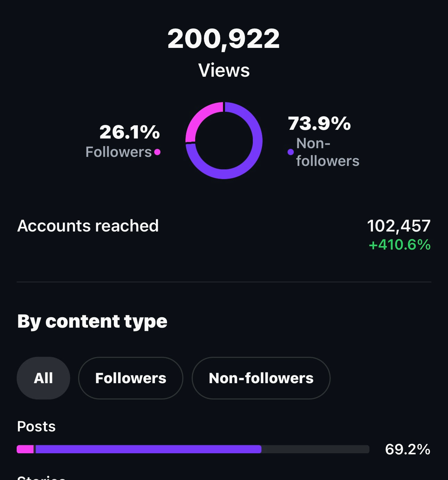Screen dimensions: 448x480
Task: Click the unfilled gray portion of the Posts bar
Action: 315,449
